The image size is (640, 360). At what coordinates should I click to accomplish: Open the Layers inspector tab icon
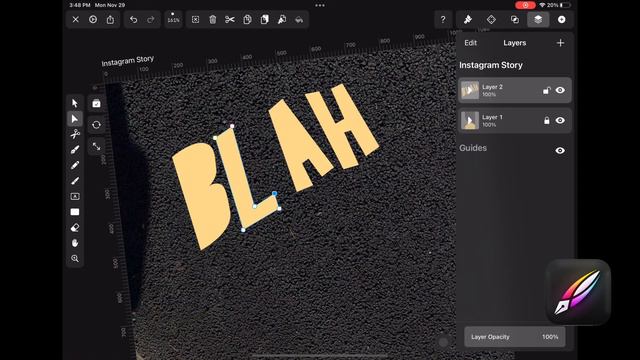[538, 19]
